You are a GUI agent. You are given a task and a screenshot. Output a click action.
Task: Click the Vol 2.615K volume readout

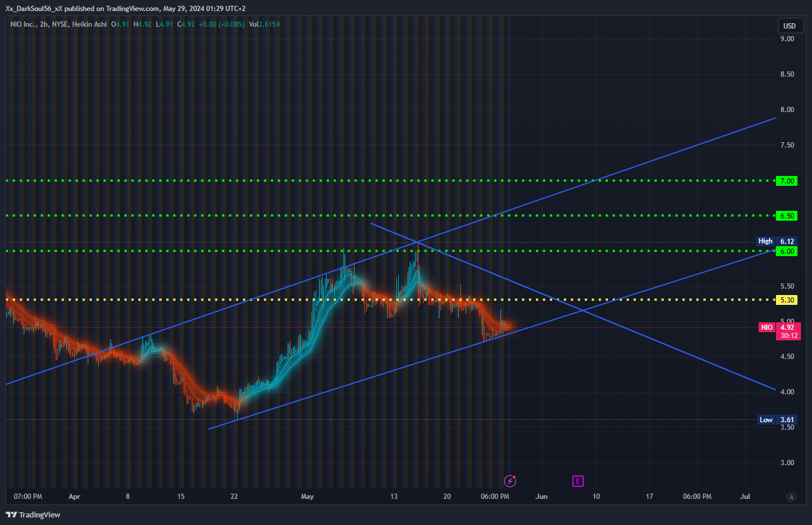click(x=264, y=24)
